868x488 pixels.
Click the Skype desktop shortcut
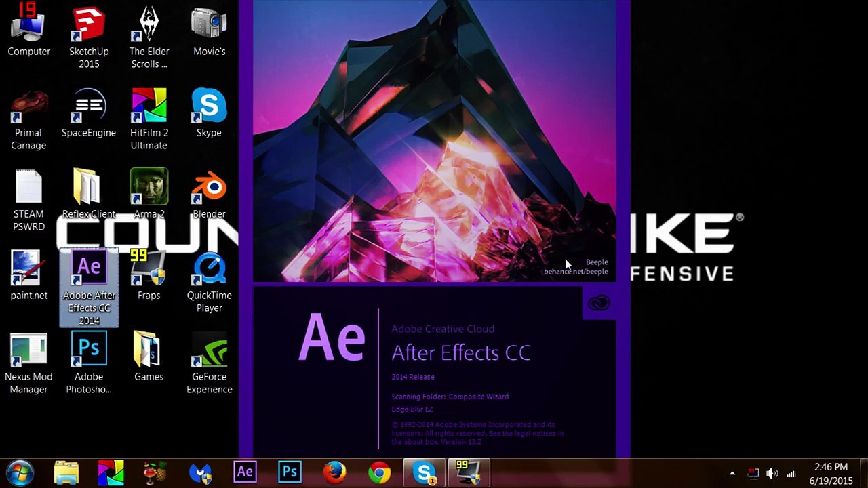point(209,113)
